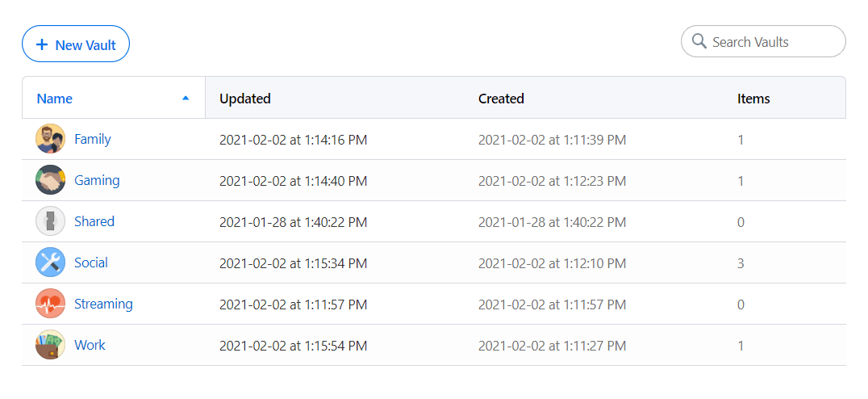Open the Family vault link
Screen dimensions: 868x399
pyautogui.click(x=92, y=139)
